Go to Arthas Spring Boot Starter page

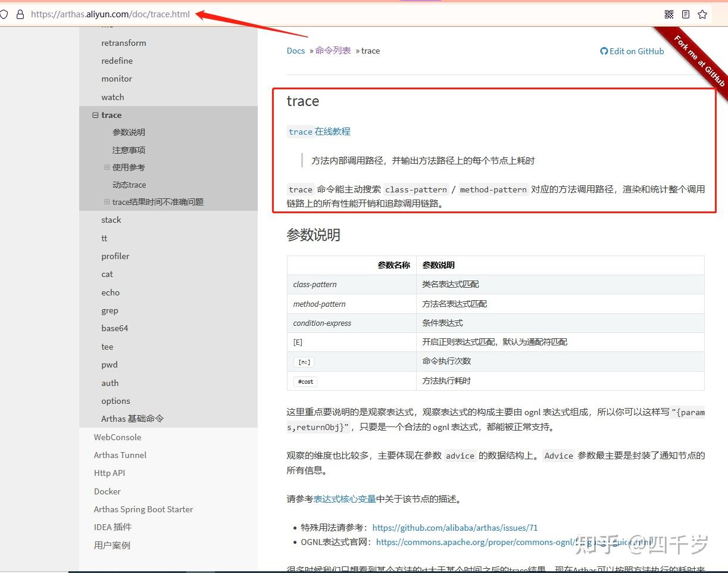pos(143,509)
